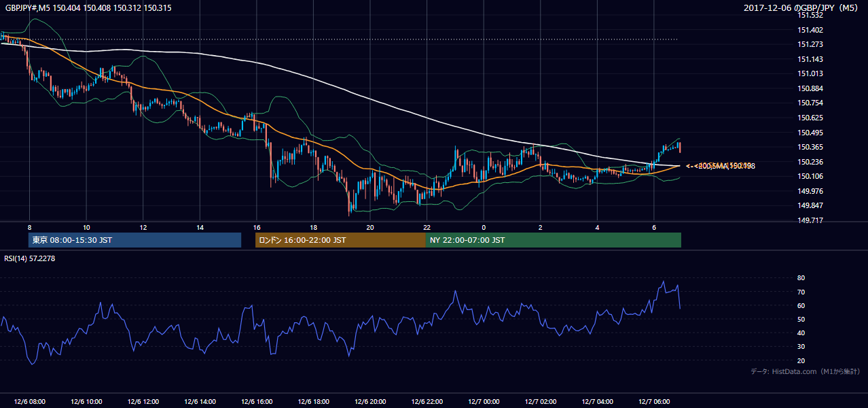Image resolution: width=868 pixels, height=408 pixels.
Task: Click the '2017-12-06 のGBP/JPY (M5)' chart heading
Action: pyautogui.click(x=802, y=8)
